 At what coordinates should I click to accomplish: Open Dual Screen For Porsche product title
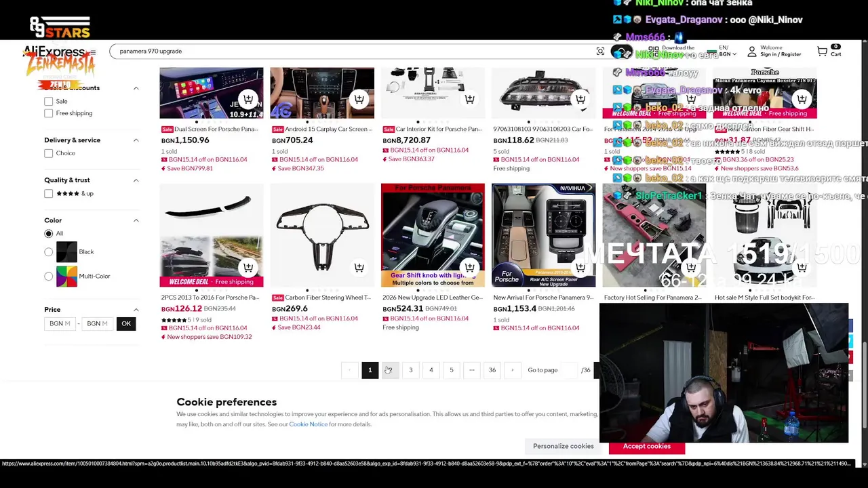click(x=216, y=129)
